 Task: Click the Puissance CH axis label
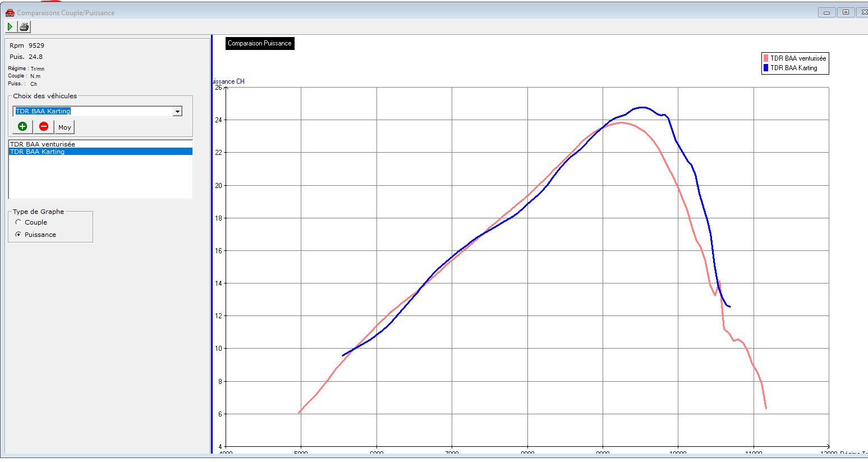(229, 81)
